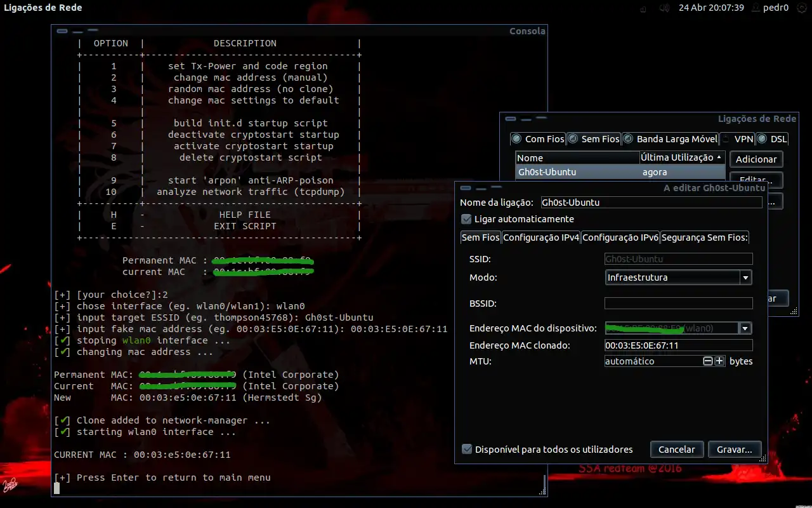The image size is (812, 508).
Task: Toggle the Ligar automaticamente checkbox
Action: pyautogui.click(x=466, y=219)
